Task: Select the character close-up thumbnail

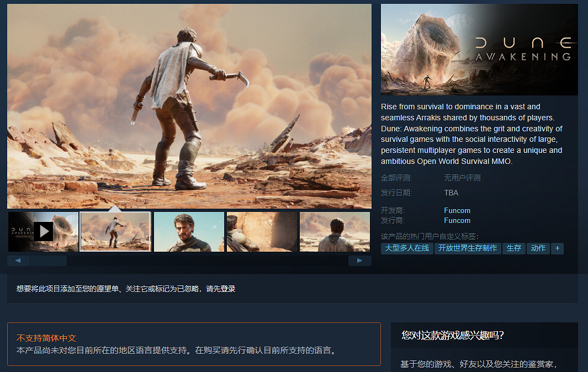Action: pos(189,231)
